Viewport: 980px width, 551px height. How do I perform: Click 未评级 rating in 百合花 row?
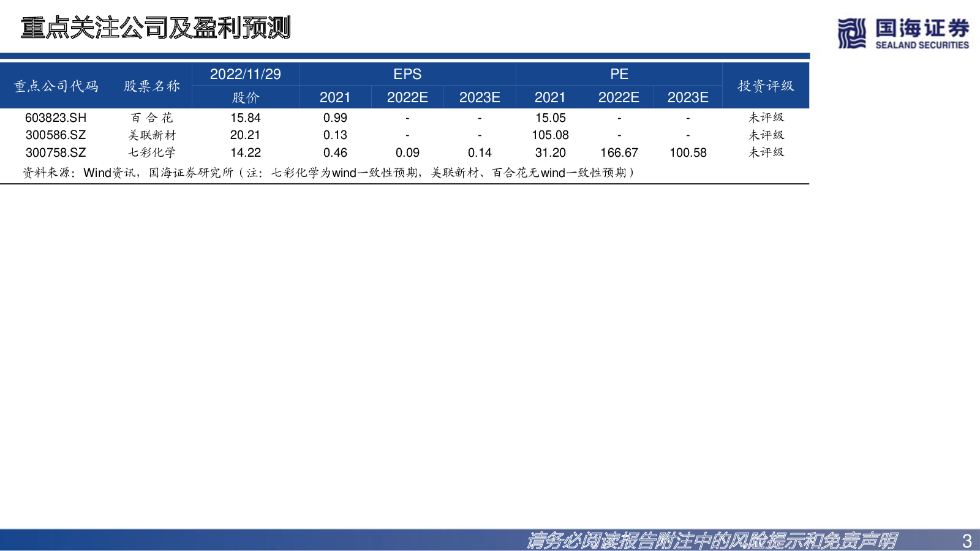[x=766, y=118]
